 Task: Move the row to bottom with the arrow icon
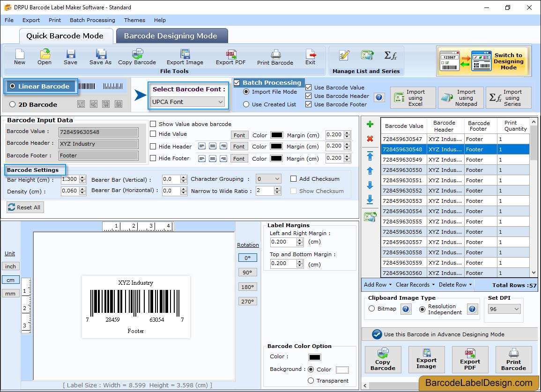pos(370,199)
